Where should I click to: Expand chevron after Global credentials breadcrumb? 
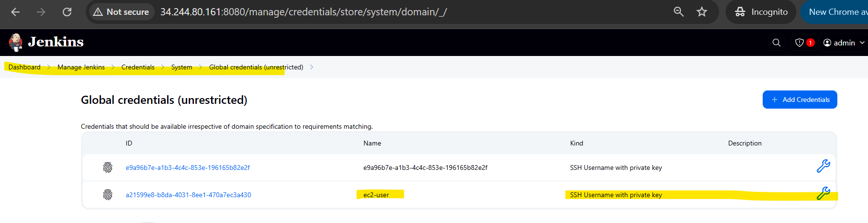pos(312,67)
